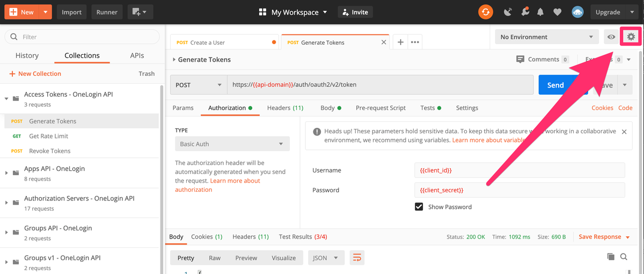Open the request Body tab
644x274 pixels.
point(331,108)
